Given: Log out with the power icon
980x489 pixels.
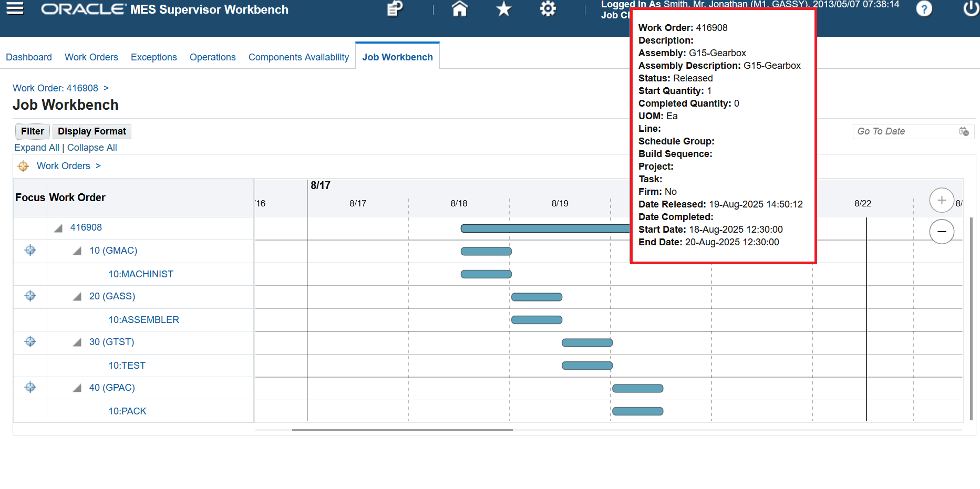Looking at the screenshot, I should click(x=972, y=9).
